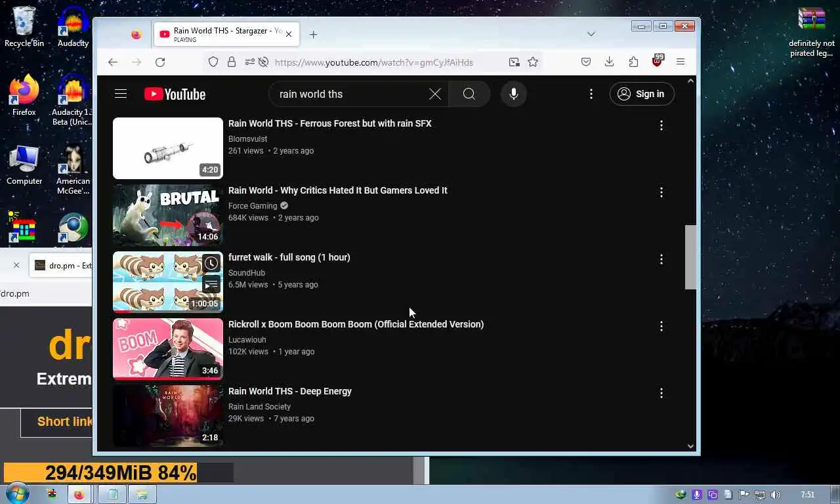Click the Firefox taskbar button

click(79, 495)
